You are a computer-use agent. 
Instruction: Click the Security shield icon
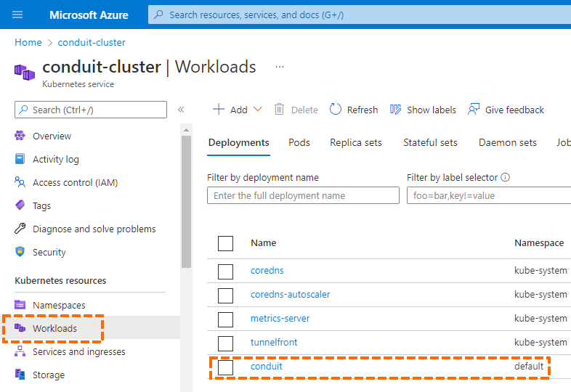point(20,251)
